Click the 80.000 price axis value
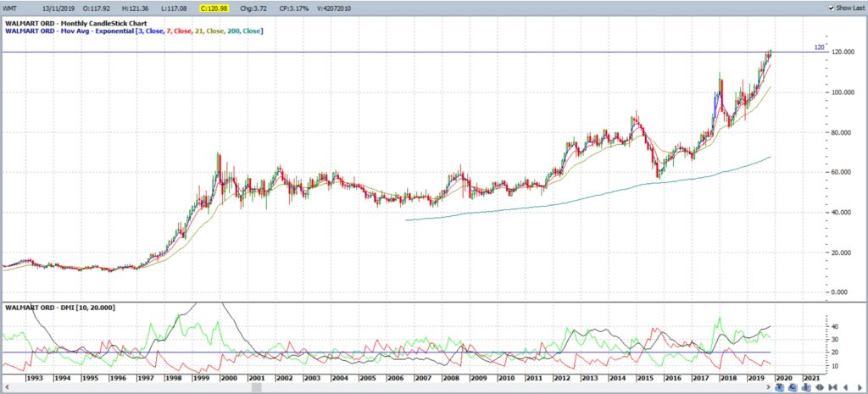 click(x=843, y=132)
